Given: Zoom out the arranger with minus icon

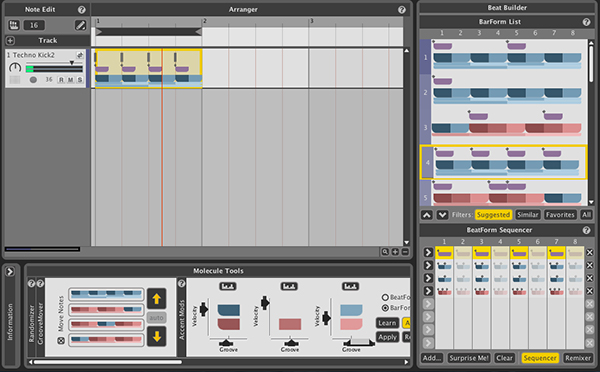Looking at the screenshot, I should (x=405, y=252).
